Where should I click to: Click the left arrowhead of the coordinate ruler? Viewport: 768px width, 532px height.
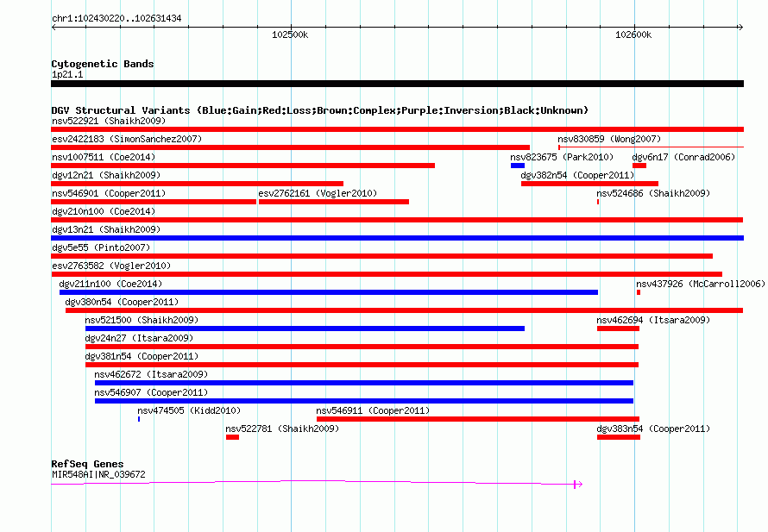(x=54, y=27)
